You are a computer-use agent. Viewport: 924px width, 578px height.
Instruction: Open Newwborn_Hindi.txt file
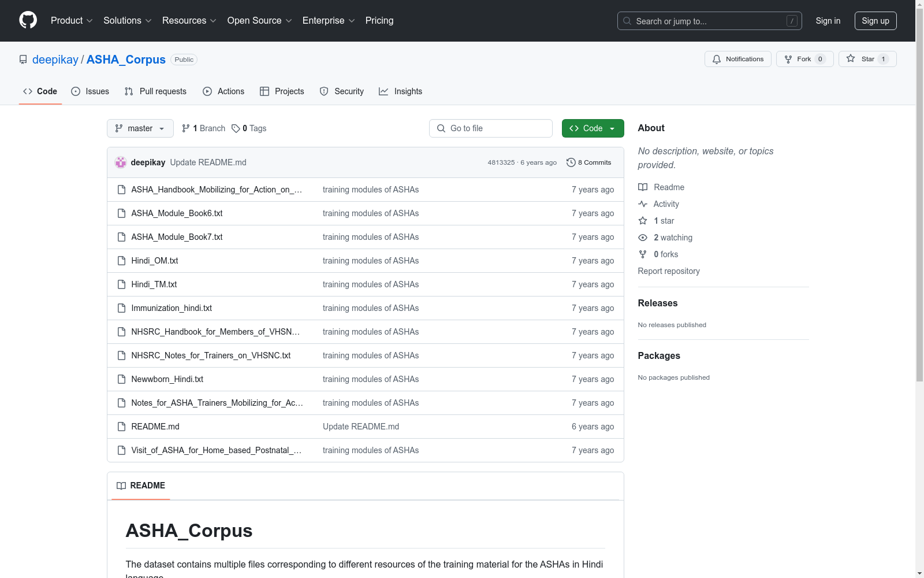pos(167,379)
